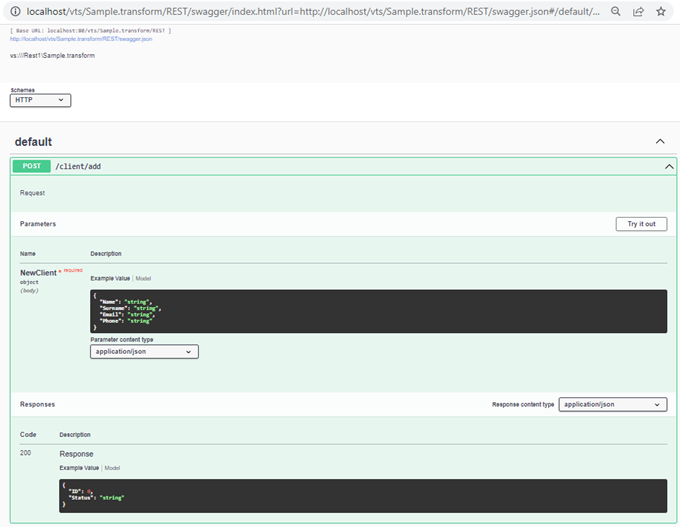Switch to Model tab for NewClient parameter
The width and height of the screenshot is (680, 527).
coord(143,278)
